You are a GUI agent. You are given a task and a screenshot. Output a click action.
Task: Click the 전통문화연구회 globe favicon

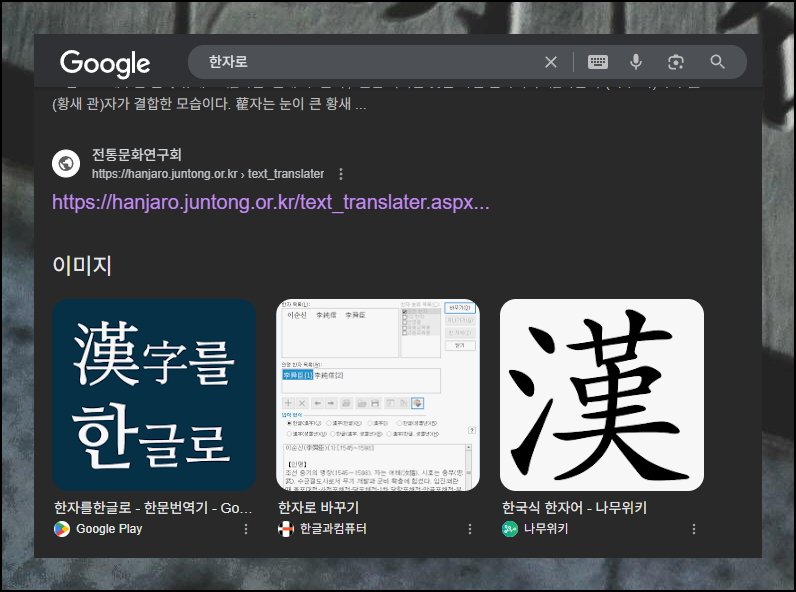click(x=66, y=163)
